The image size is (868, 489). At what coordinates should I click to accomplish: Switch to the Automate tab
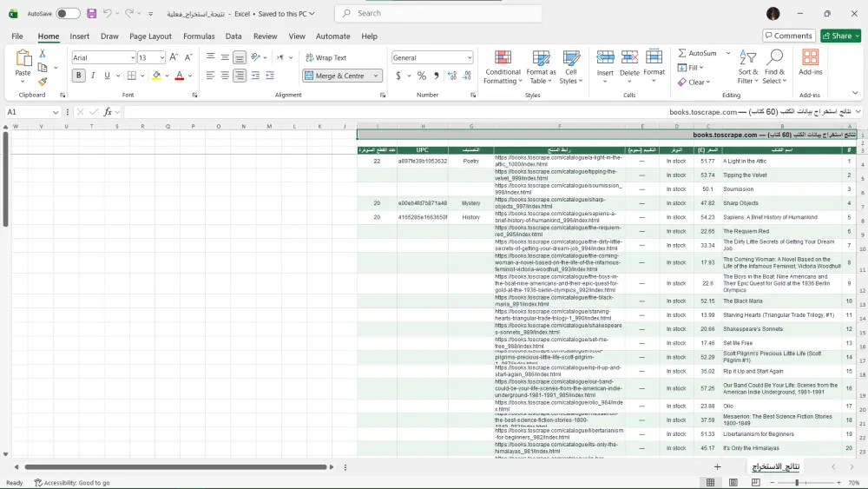332,36
